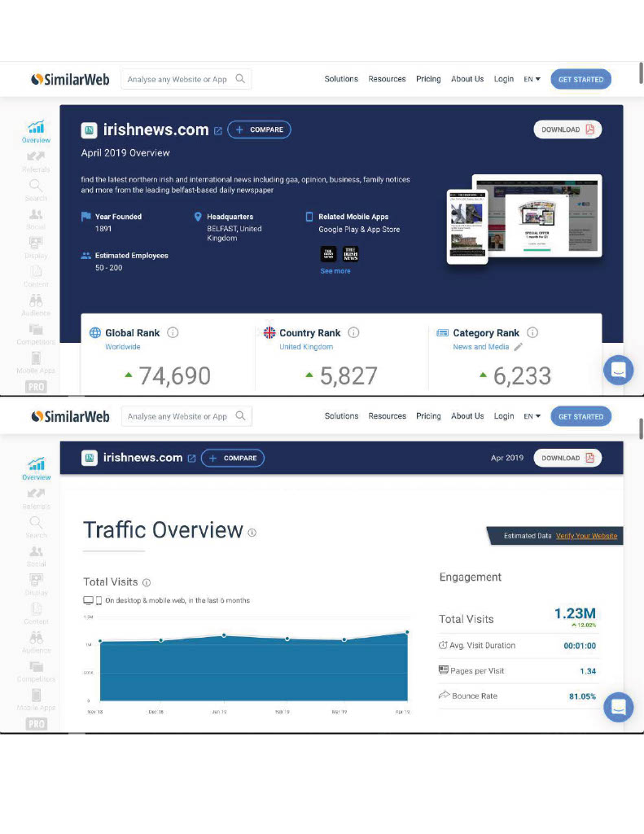Expand EN language dropdown in lower header
The image size is (644, 834).
click(x=532, y=416)
